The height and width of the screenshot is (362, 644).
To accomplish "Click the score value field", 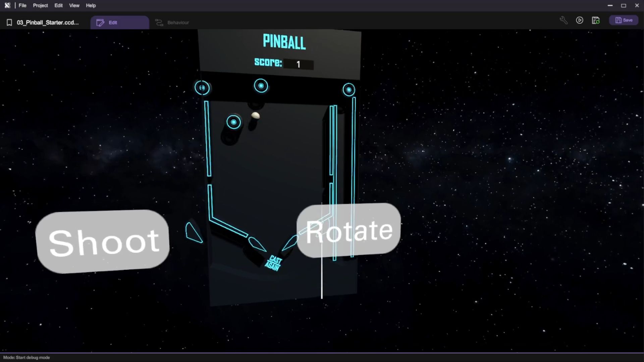I will tap(298, 64).
